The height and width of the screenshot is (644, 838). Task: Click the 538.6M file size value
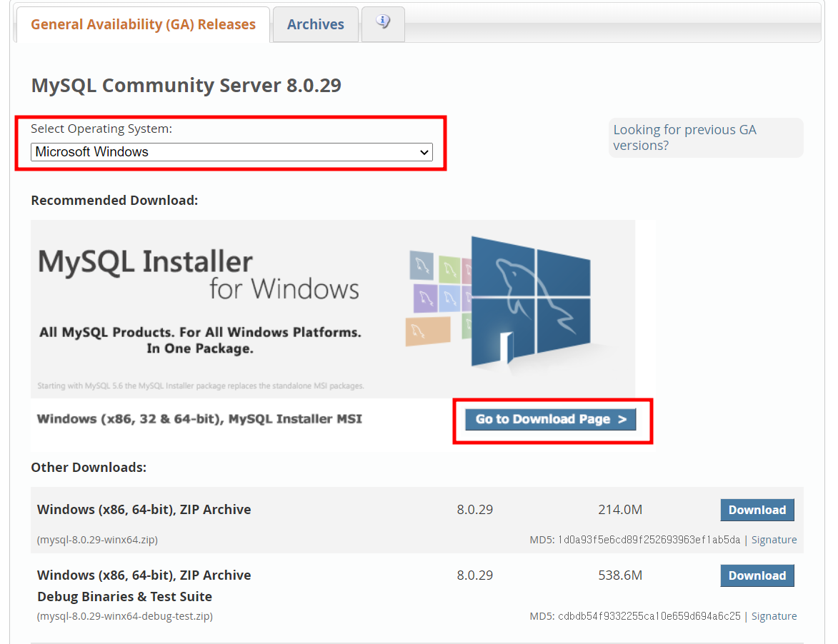click(620, 575)
